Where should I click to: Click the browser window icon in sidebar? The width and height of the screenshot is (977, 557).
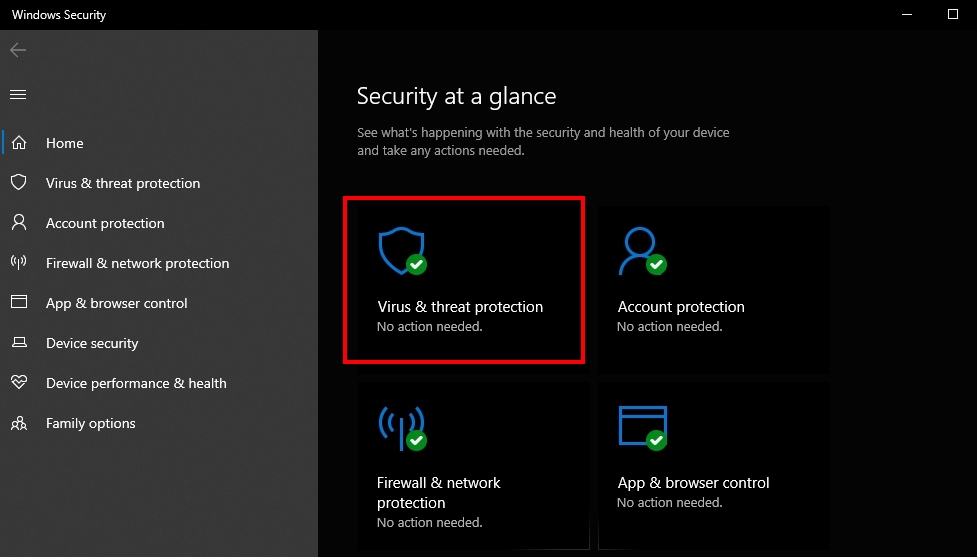19,302
